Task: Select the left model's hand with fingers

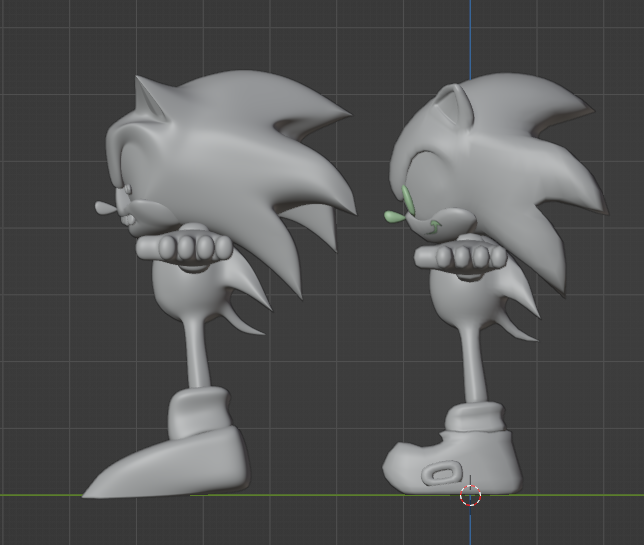Action: tap(184, 247)
